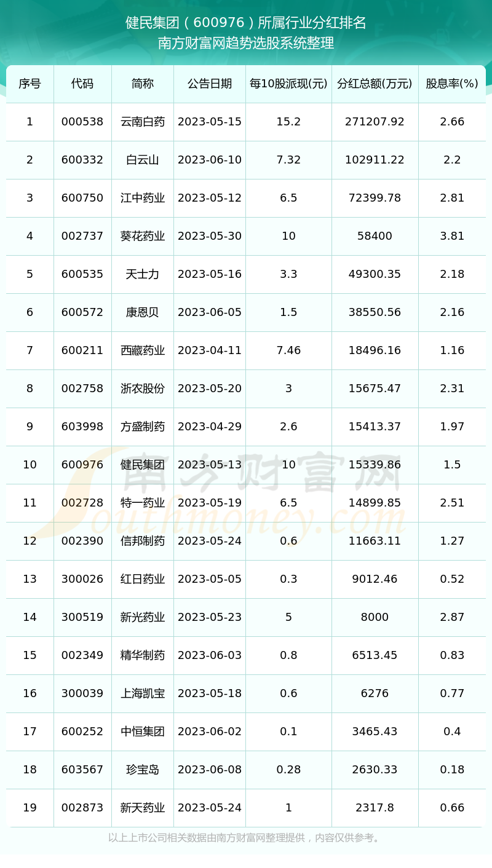Click total dividend value 15339.86
Image resolution: width=492 pixels, height=868 pixels.
pyautogui.click(x=375, y=465)
